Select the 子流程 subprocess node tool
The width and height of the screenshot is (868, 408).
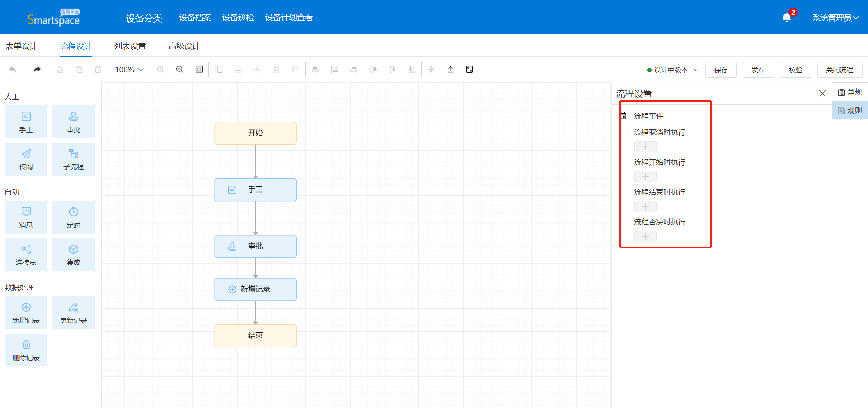[x=73, y=159]
